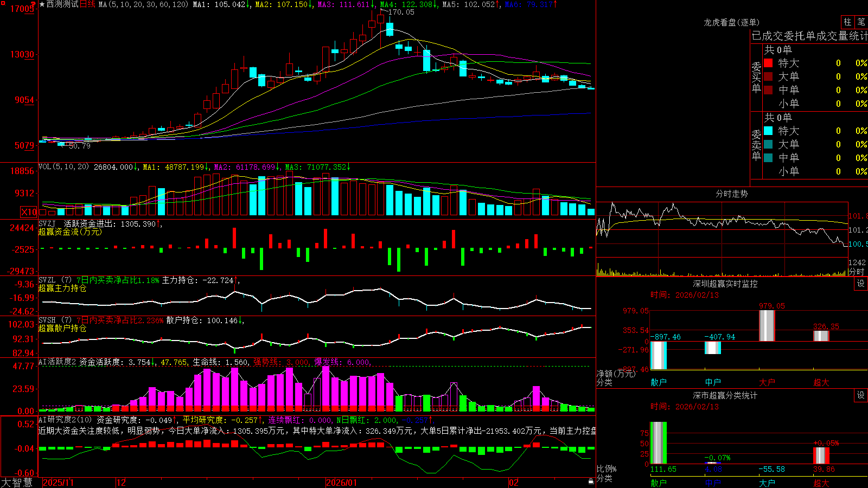
Task: Click the star icon before 西测测试
Action: 42,4
